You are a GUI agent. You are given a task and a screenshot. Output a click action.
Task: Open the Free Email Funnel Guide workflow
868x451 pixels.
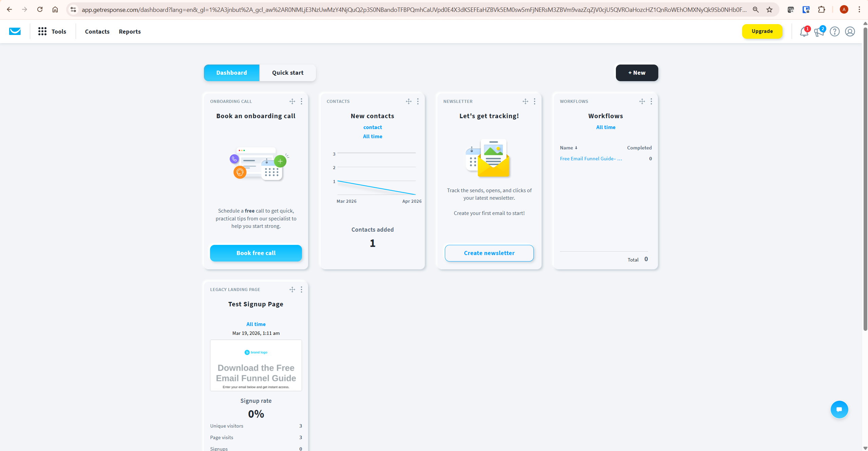[590, 158]
